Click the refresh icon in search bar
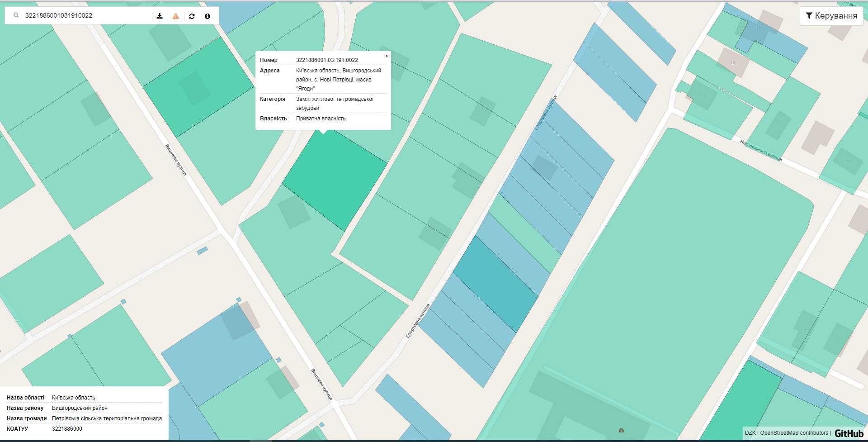The image size is (868, 442). pyautogui.click(x=192, y=16)
